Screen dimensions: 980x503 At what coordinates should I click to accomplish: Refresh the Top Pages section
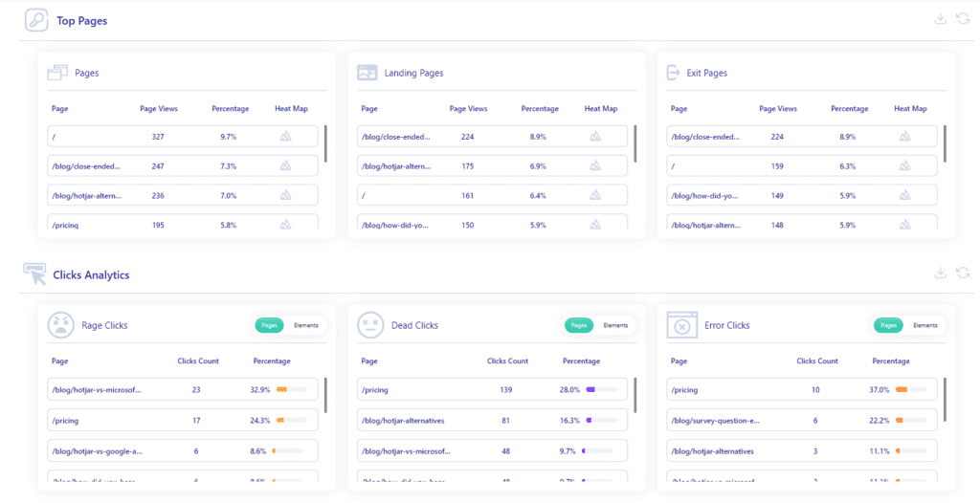click(963, 19)
